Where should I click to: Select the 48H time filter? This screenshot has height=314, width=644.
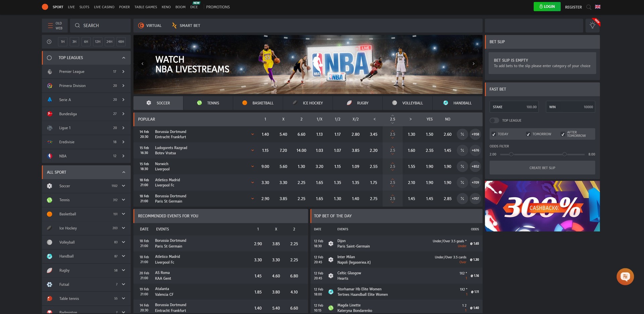coord(121,42)
